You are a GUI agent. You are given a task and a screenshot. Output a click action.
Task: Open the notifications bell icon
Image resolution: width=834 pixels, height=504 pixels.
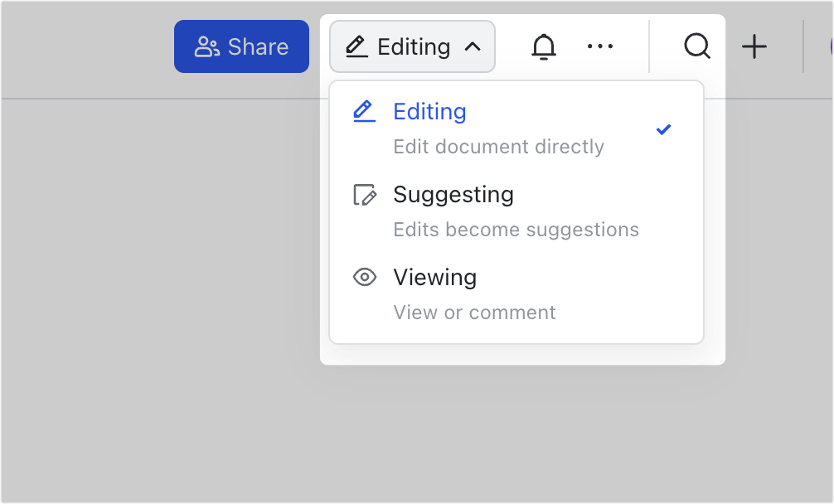[x=543, y=46]
